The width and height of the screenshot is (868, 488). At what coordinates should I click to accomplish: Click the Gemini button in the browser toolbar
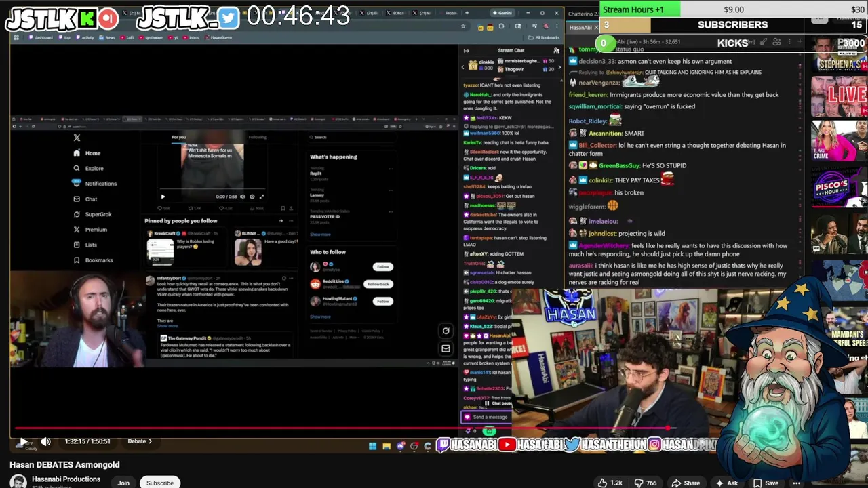pos(502,13)
